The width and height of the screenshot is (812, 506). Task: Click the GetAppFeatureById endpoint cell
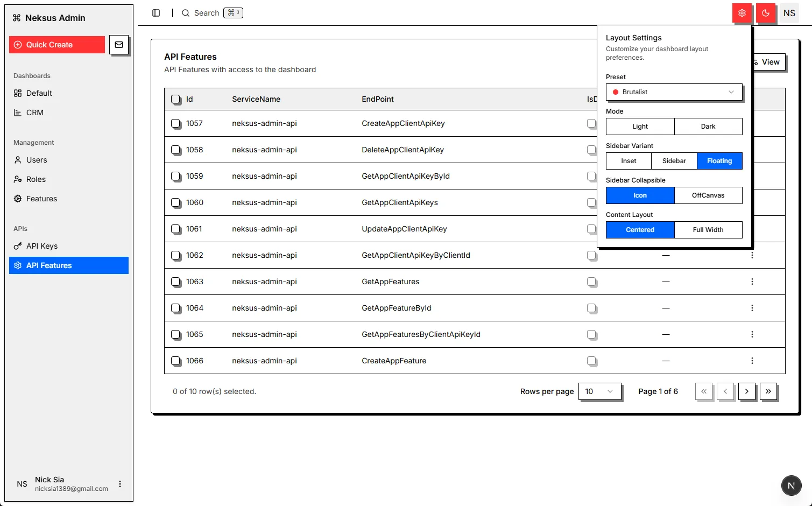397,308
